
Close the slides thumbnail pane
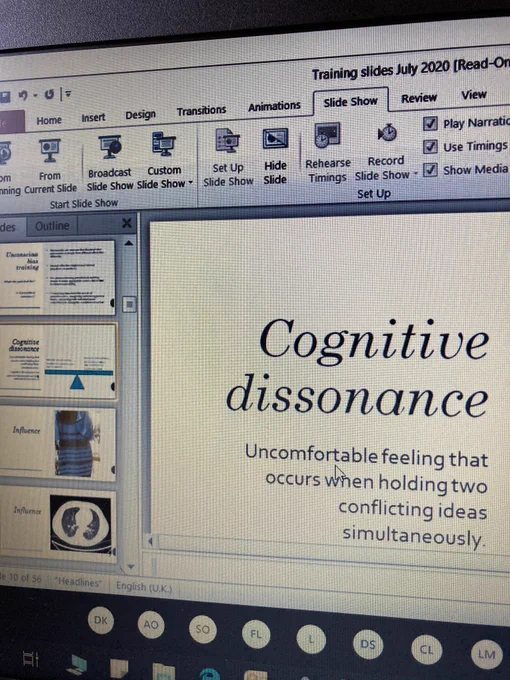pyautogui.click(x=127, y=223)
